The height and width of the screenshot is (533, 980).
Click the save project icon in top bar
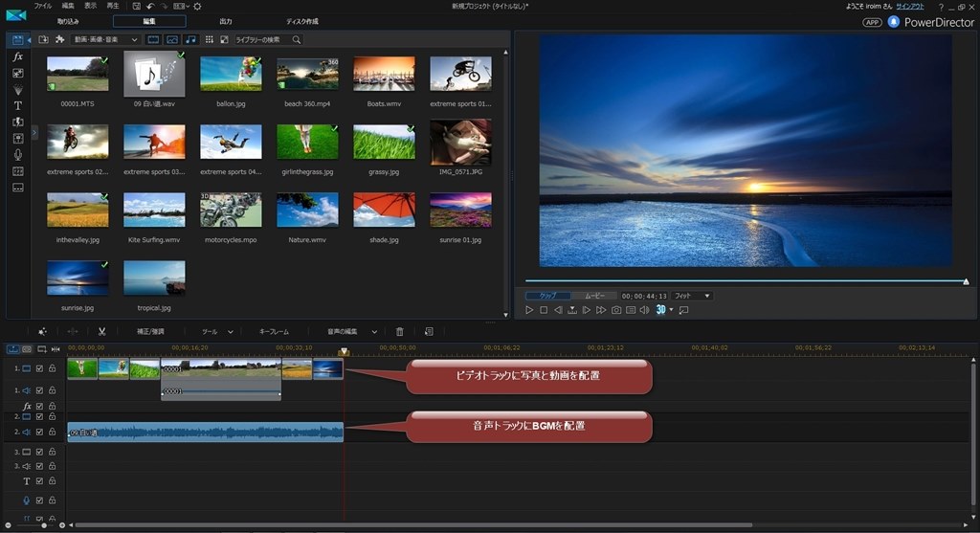pos(136,7)
